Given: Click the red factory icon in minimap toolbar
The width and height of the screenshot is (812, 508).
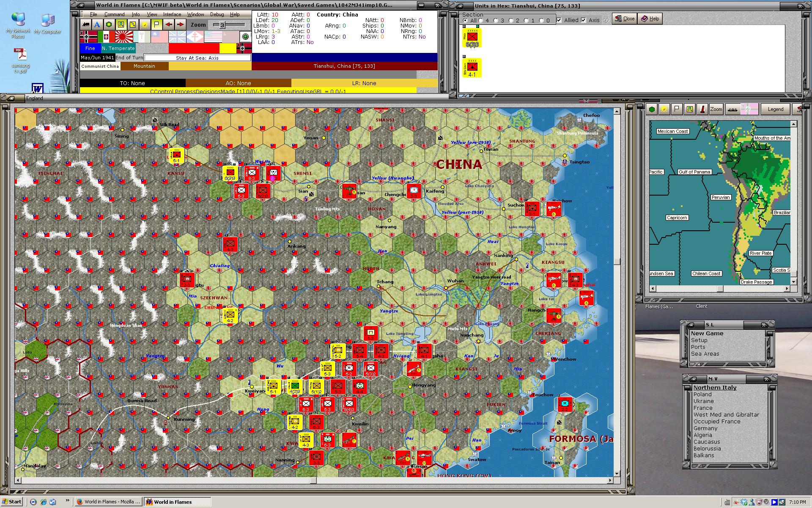Looking at the screenshot, I should (x=702, y=109).
